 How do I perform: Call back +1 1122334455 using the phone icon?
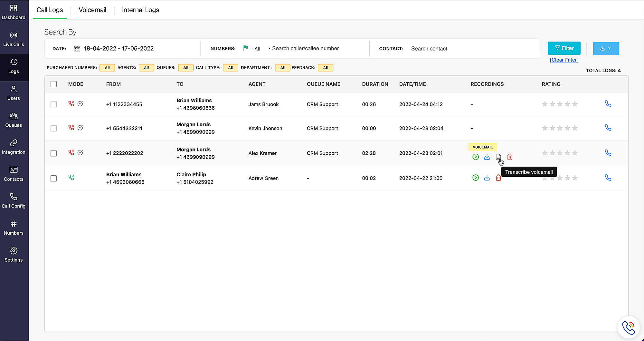608,104
